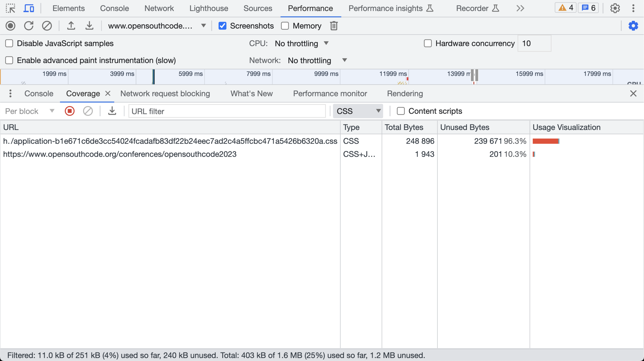Enable the Memory checkbox

(285, 26)
